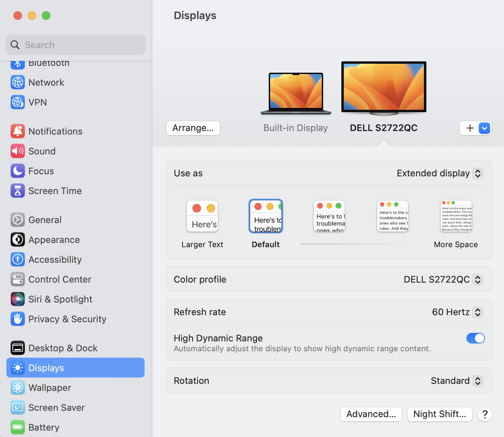The width and height of the screenshot is (504, 437).
Task: Click the Rotation label
Action: 191,381
